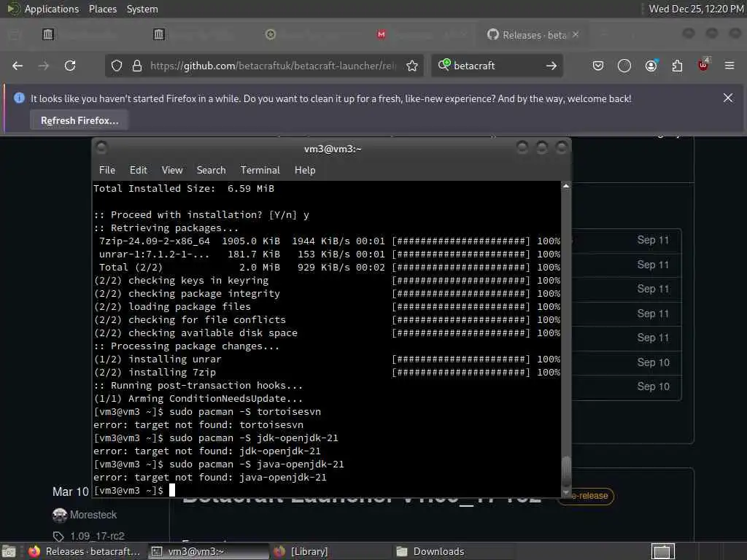Click workspace switcher in bottom panel
The height and width of the screenshot is (560, 747).
click(x=662, y=551)
